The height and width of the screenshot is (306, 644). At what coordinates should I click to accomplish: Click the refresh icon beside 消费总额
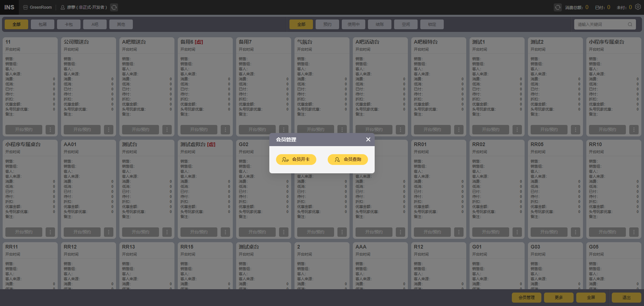tap(557, 7)
